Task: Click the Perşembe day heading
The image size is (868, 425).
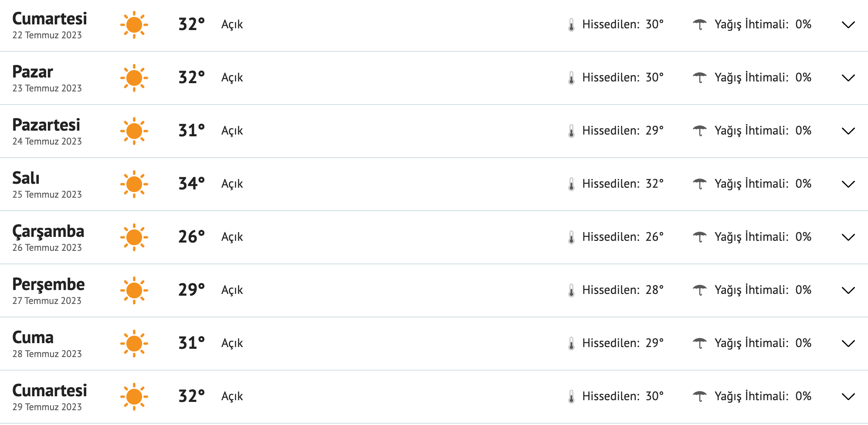Action: 48,284
